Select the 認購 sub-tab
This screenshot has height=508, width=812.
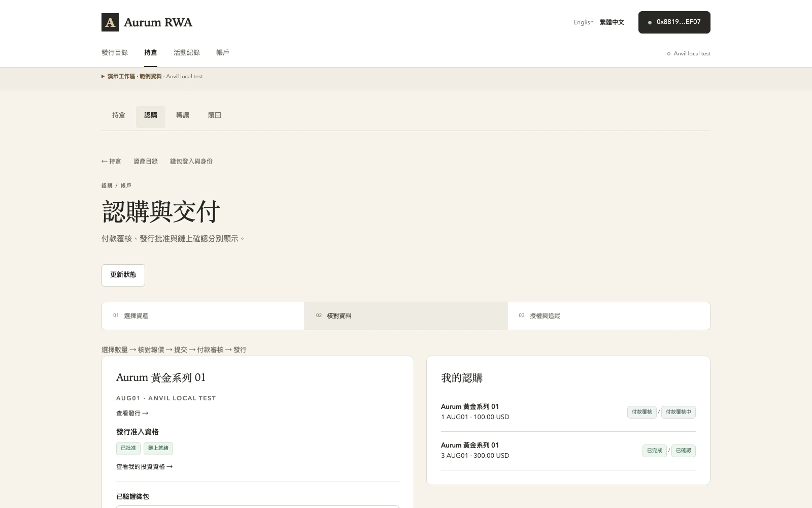(151, 116)
